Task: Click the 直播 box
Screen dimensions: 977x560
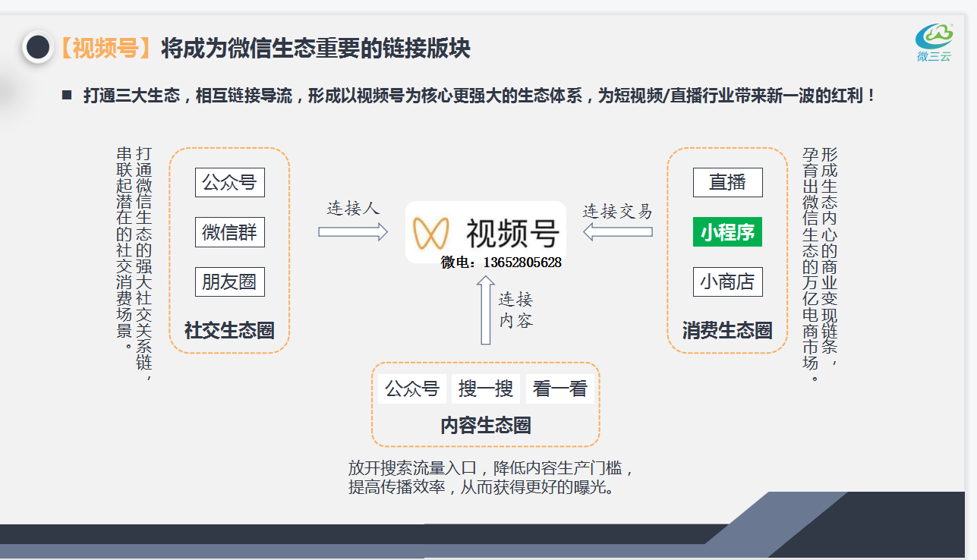Action: (728, 182)
